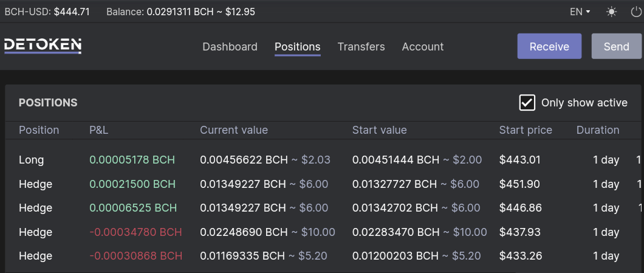Sort by the P&L column header

click(x=99, y=130)
